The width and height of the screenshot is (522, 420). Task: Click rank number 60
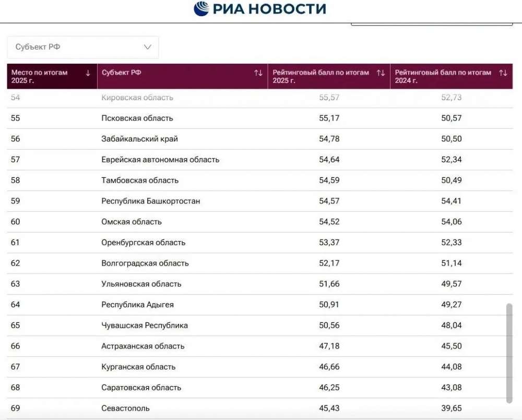click(x=15, y=222)
